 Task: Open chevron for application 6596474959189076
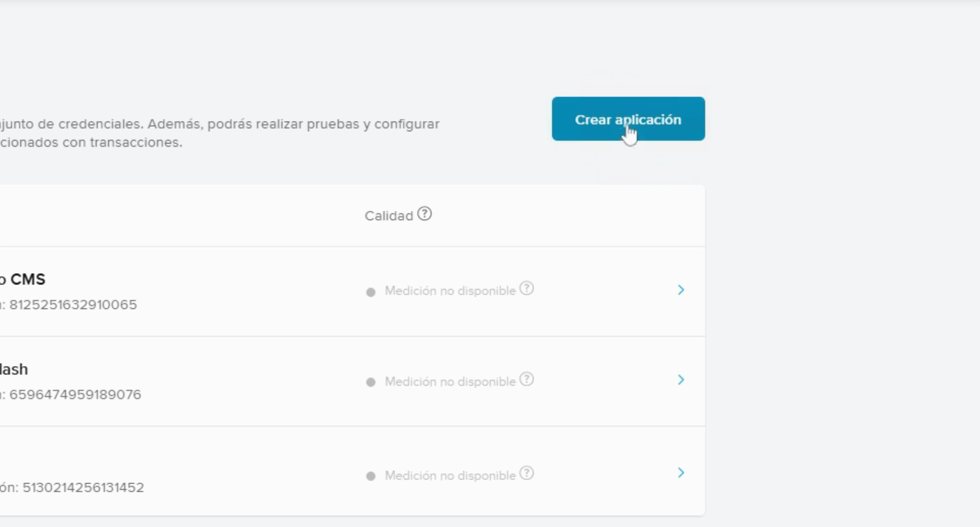(681, 380)
